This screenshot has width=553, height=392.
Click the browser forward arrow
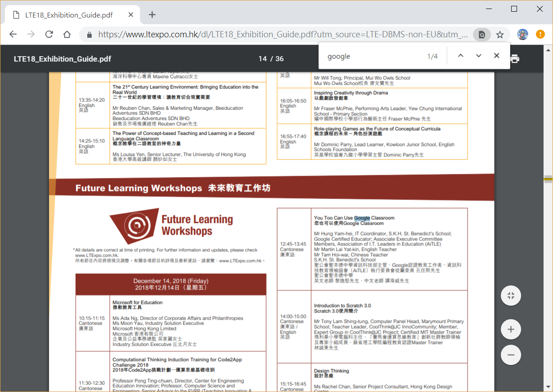point(31,35)
